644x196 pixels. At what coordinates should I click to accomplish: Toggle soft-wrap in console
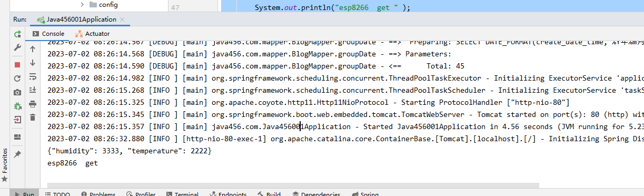(x=33, y=76)
